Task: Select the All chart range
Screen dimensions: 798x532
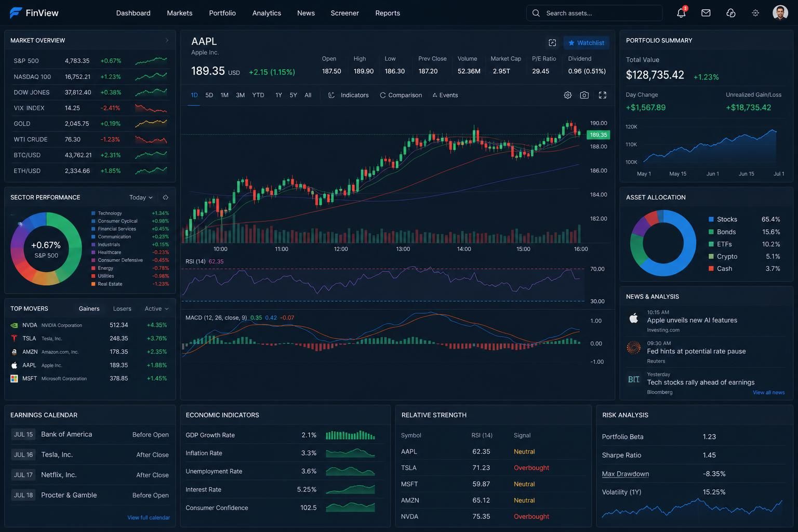Action: click(x=308, y=95)
